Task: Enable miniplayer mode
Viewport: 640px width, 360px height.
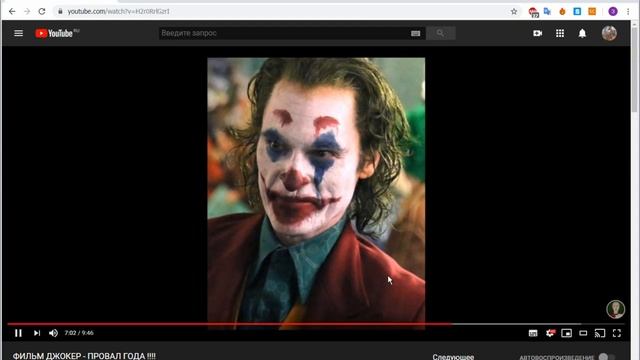Action: coord(567,333)
